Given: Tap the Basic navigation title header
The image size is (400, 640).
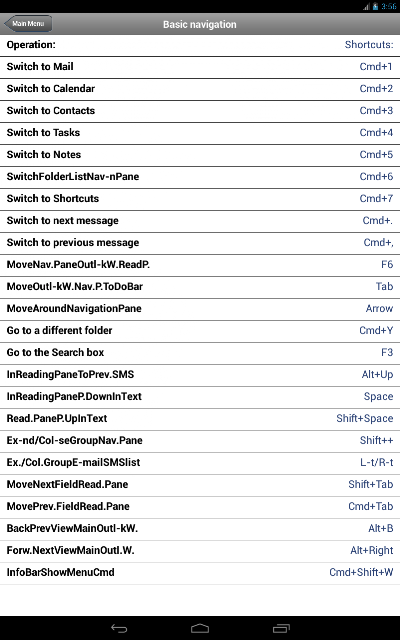Looking at the screenshot, I should 200,24.
